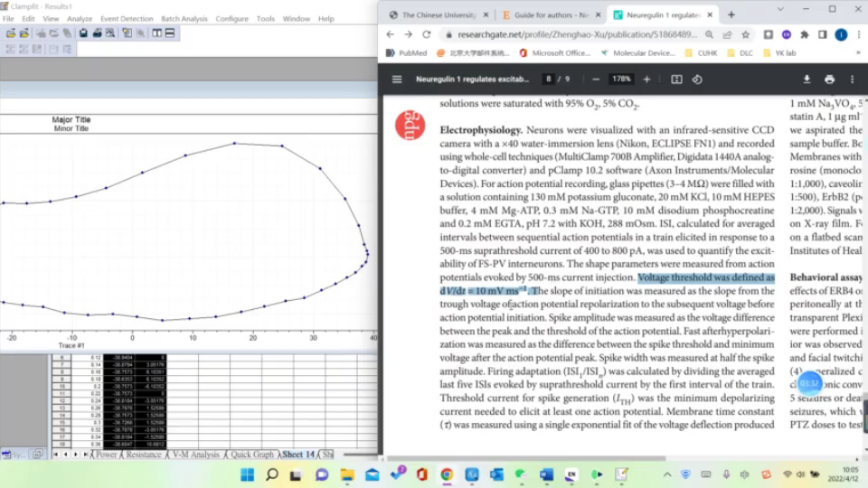Open the PDF viewer sidebar menu
The width and height of the screenshot is (868, 488).
[x=397, y=80]
